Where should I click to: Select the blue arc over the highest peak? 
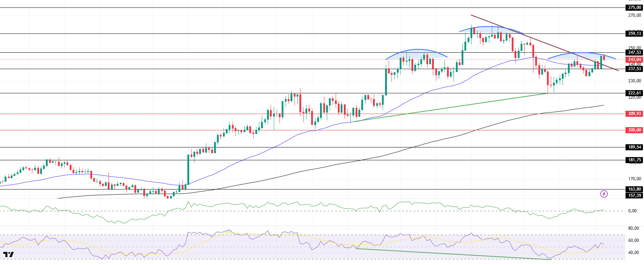point(491,27)
